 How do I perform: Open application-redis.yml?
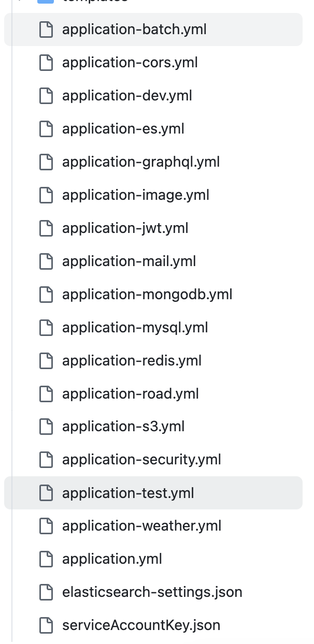point(153,361)
